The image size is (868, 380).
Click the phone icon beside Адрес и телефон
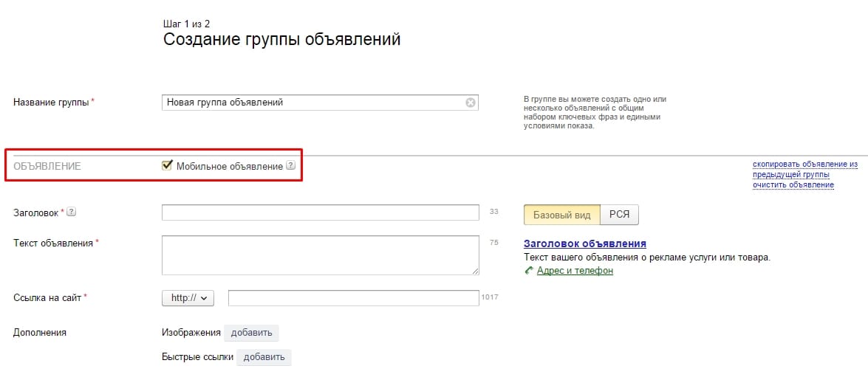[529, 271]
